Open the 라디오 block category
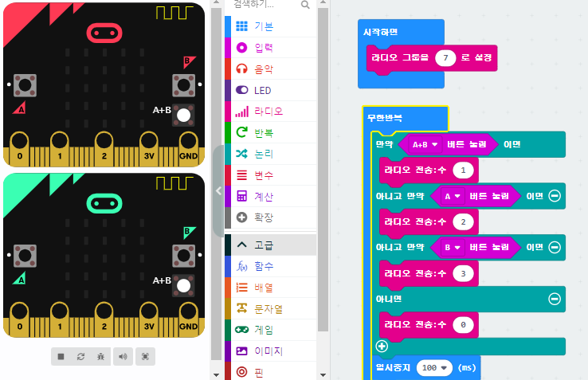The image size is (588, 380). point(269,112)
